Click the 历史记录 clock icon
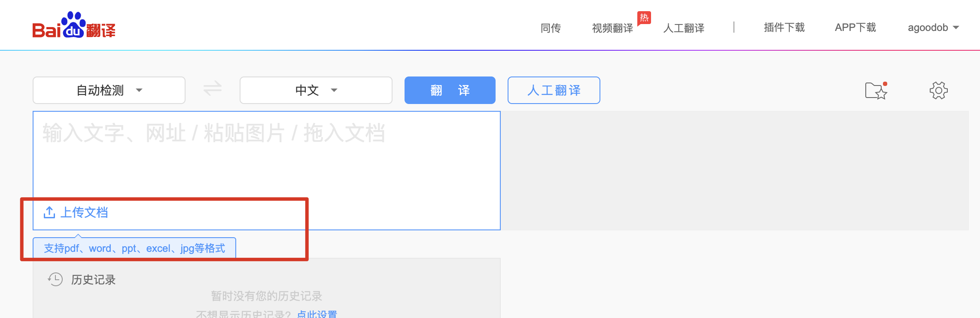Viewport: 980px width, 318px height. click(55, 279)
